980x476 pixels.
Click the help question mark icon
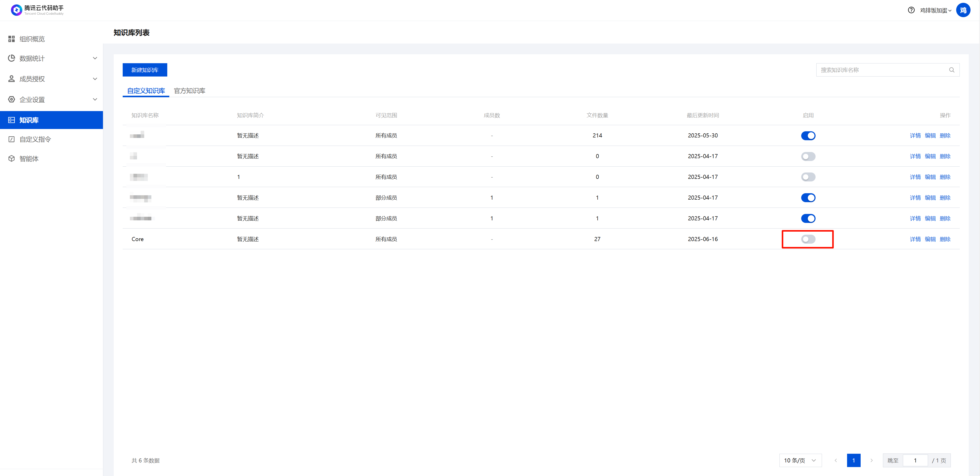point(911,10)
